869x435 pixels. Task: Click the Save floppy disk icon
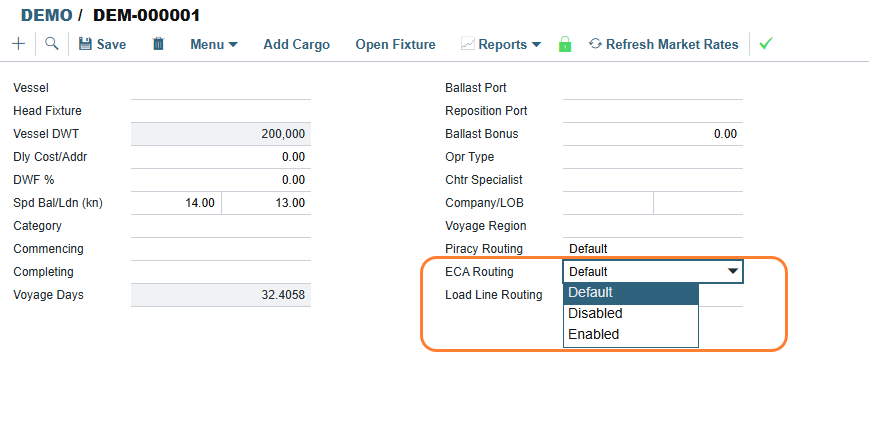85,44
